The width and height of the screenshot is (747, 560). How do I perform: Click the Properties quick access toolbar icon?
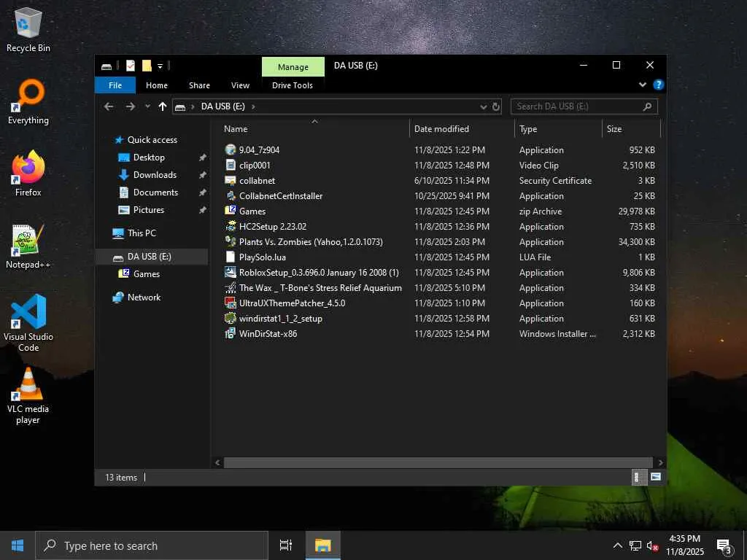pos(131,66)
